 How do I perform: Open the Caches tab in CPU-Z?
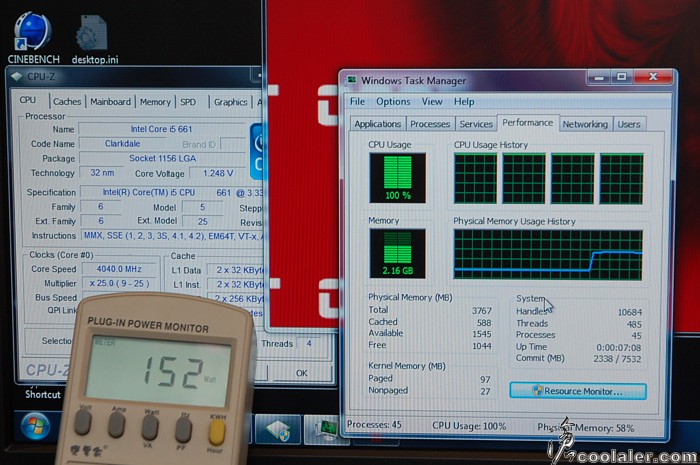pyautogui.click(x=67, y=102)
